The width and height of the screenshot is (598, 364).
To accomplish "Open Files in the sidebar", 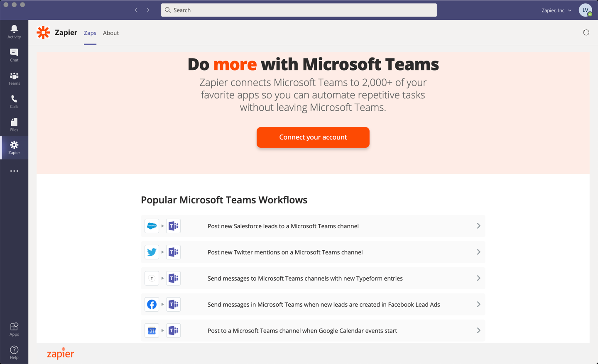I will click(14, 125).
